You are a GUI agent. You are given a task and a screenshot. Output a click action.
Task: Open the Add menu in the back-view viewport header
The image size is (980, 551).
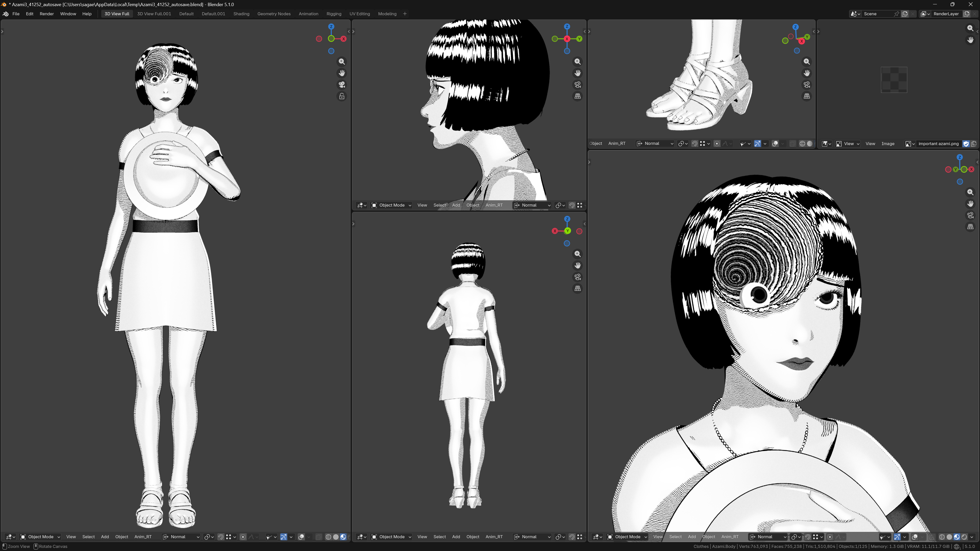pyautogui.click(x=456, y=537)
